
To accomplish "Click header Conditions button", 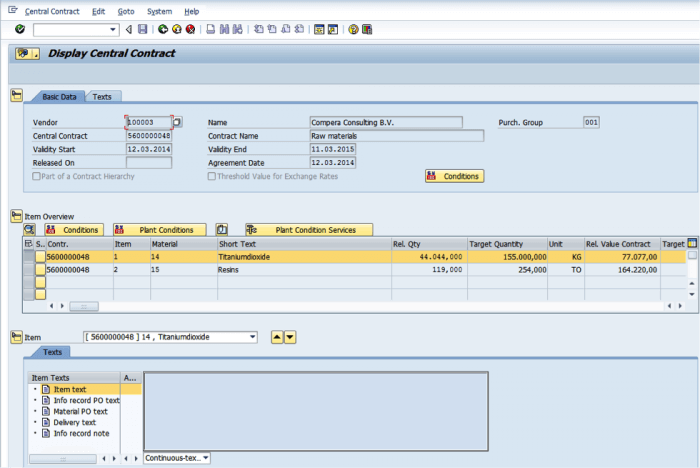I will (454, 176).
